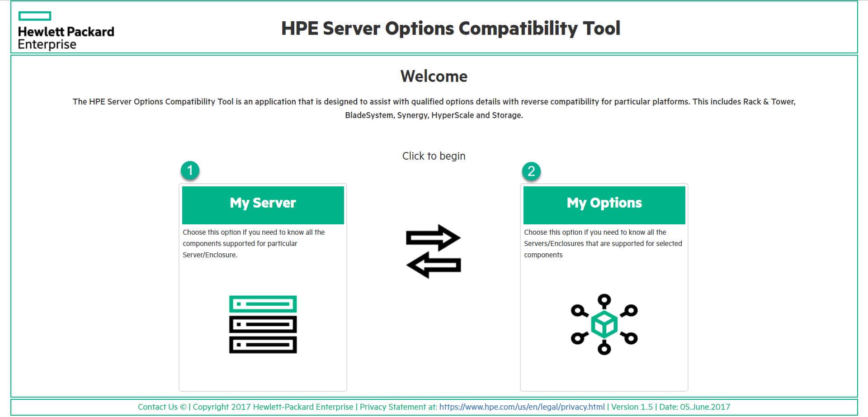Click the bidirectional swap arrows icon
This screenshot has height=417, width=868.
[x=434, y=251]
